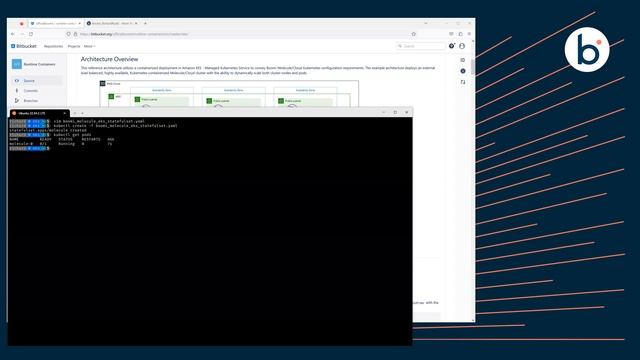The width and height of the screenshot is (640, 360).
Task: Minimize the terminal window
Action: (x=384, y=112)
